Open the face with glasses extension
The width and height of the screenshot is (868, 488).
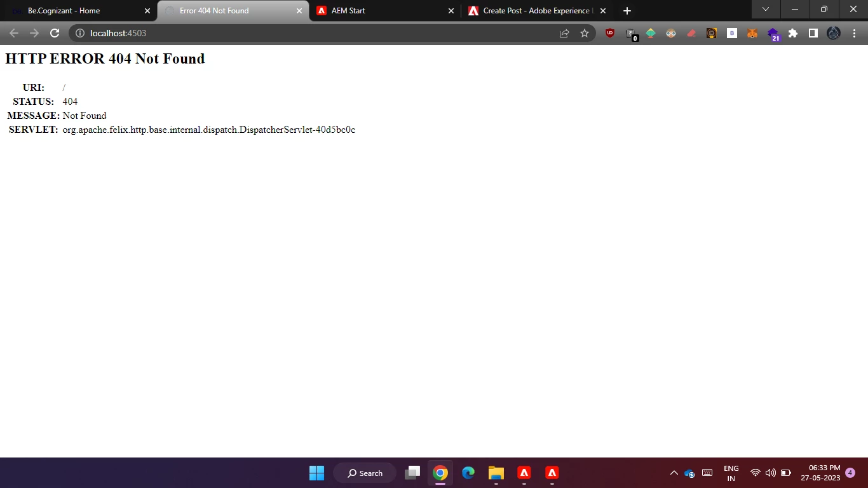pos(671,33)
